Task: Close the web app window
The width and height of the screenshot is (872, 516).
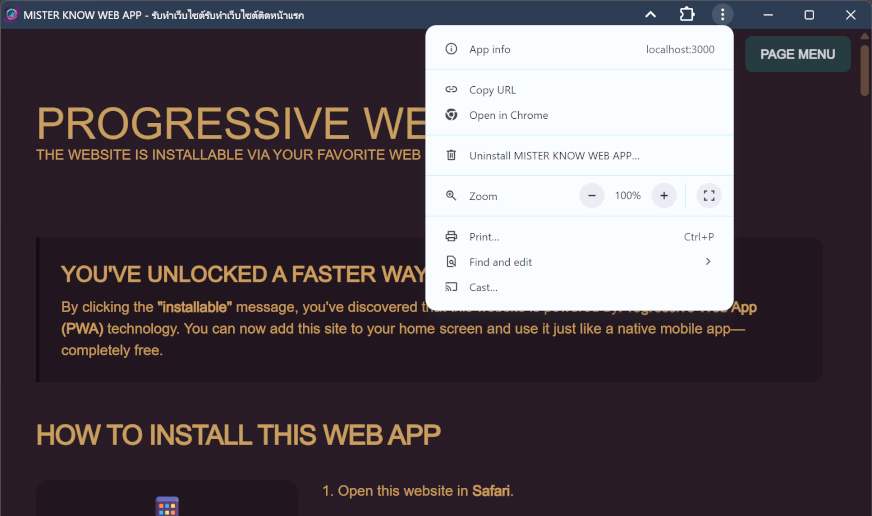Action: [x=850, y=15]
